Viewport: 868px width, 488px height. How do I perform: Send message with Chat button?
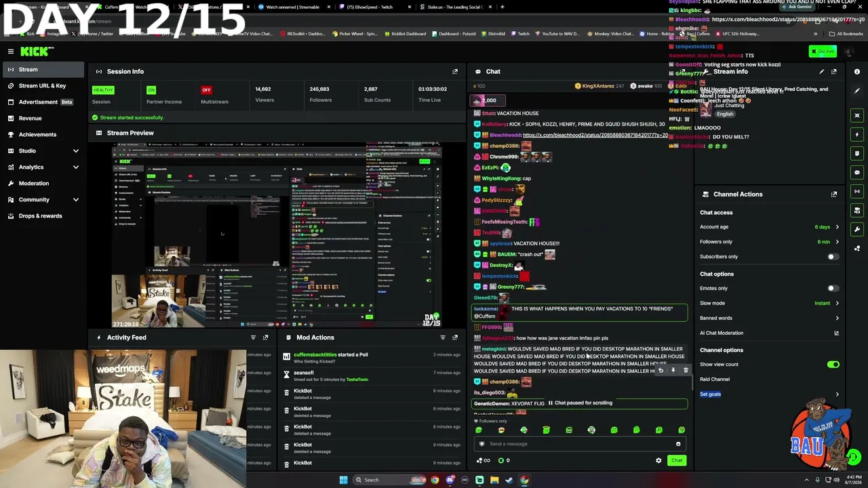point(677,461)
